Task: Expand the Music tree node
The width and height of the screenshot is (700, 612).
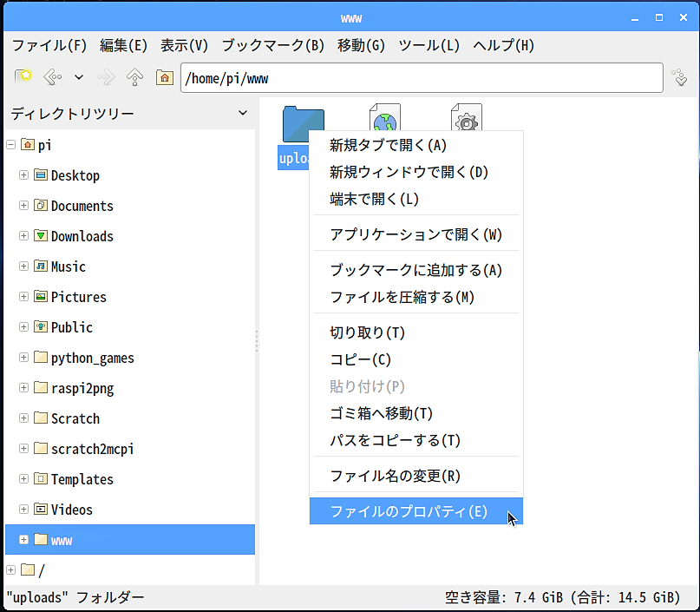Action: click(23, 267)
